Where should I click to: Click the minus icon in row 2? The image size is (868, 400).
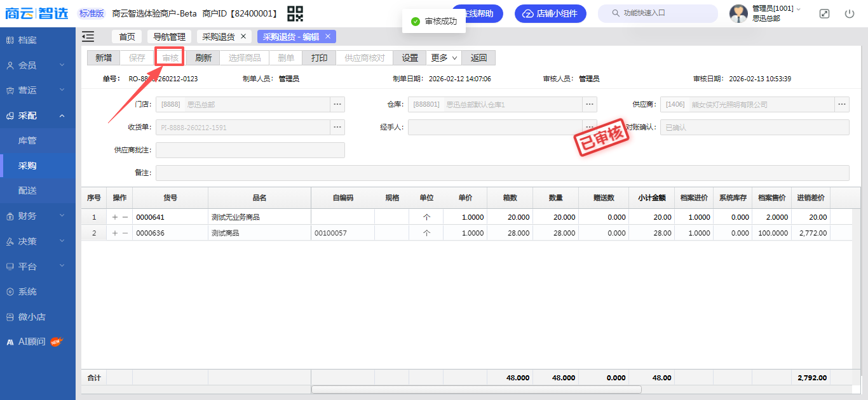125,233
